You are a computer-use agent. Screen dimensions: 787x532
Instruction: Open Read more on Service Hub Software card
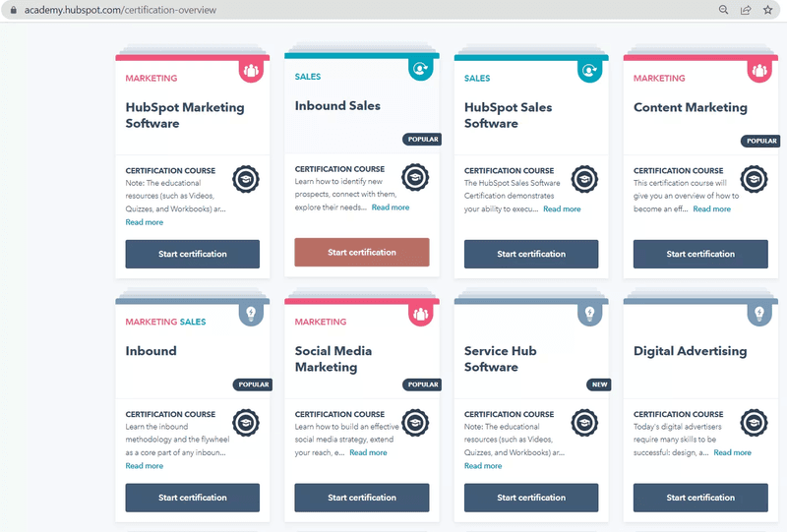point(483,466)
